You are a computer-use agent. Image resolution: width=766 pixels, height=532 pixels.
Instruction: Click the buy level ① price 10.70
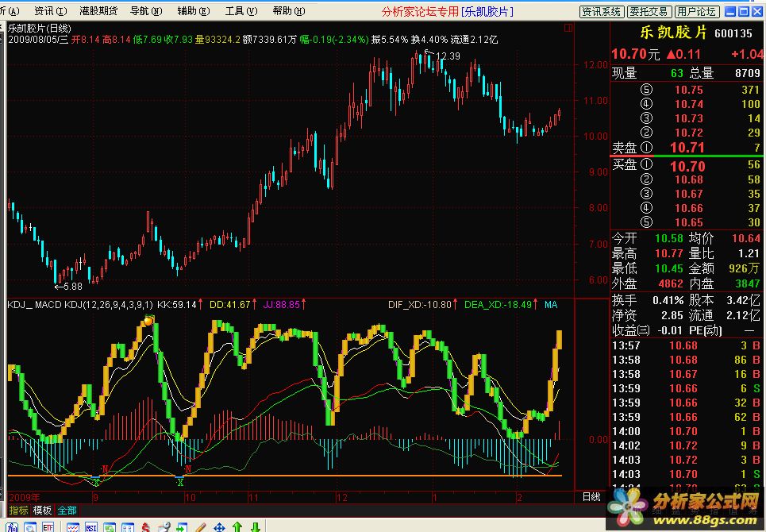point(687,166)
